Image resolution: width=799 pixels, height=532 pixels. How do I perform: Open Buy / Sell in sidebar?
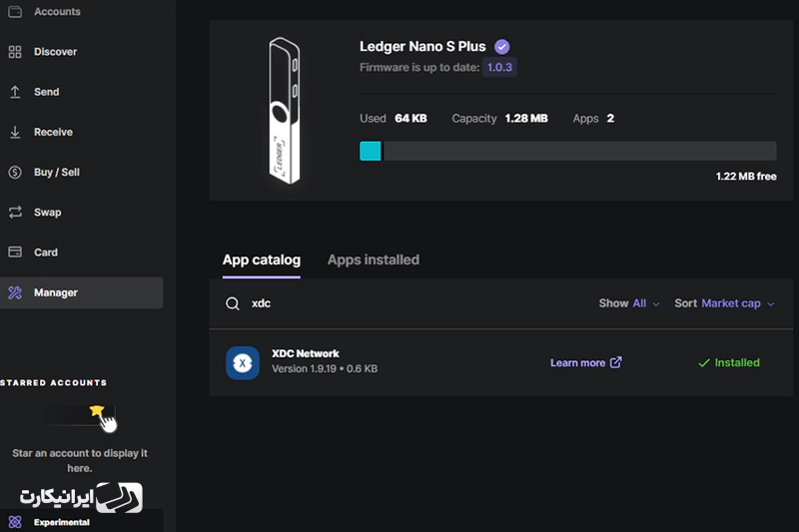coord(57,172)
